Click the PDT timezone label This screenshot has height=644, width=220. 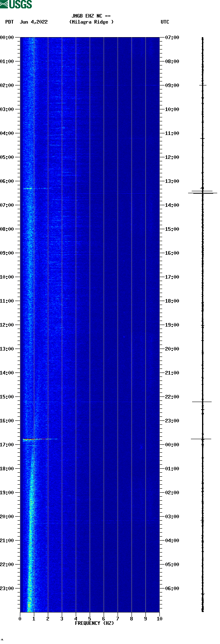coord(10,22)
